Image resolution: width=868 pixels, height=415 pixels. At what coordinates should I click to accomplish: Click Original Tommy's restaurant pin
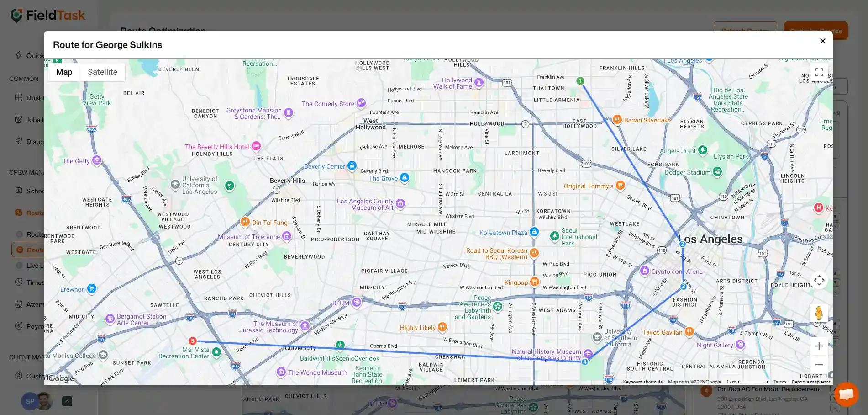620,186
